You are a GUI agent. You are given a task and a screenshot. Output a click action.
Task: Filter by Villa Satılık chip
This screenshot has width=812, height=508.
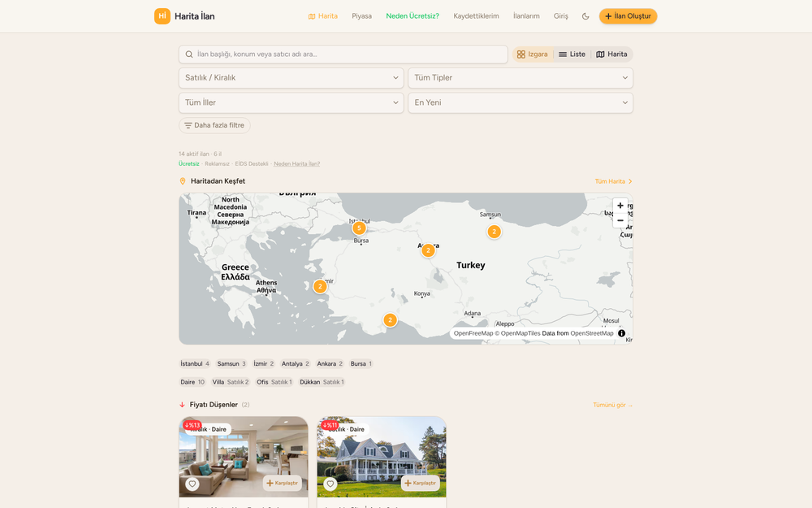click(231, 382)
